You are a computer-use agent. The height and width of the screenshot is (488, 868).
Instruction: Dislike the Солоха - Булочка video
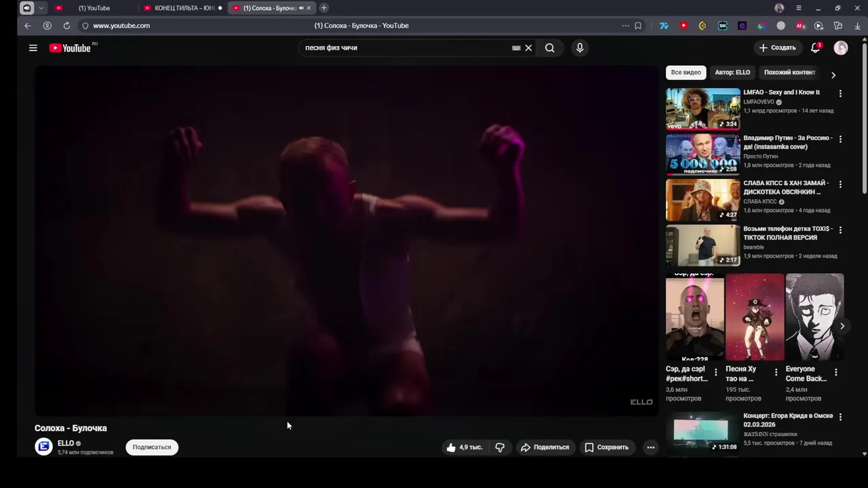500,447
